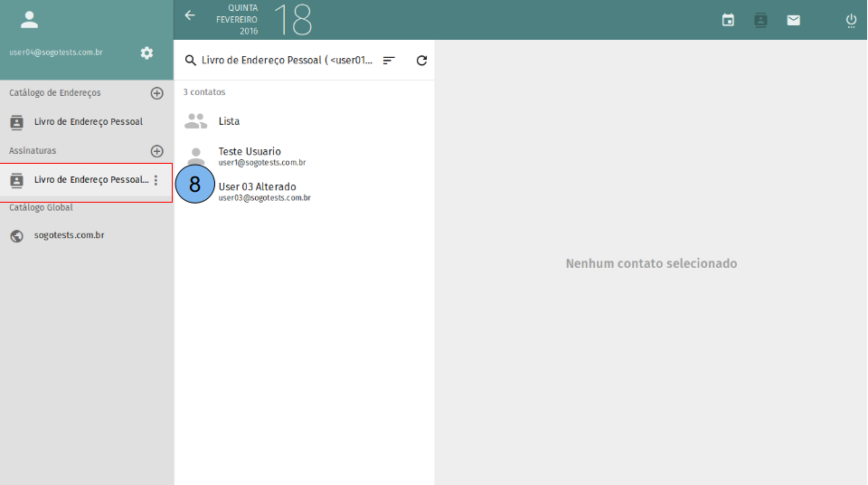868x485 pixels.
Task: Open the address book module icon
Action: tap(760, 20)
